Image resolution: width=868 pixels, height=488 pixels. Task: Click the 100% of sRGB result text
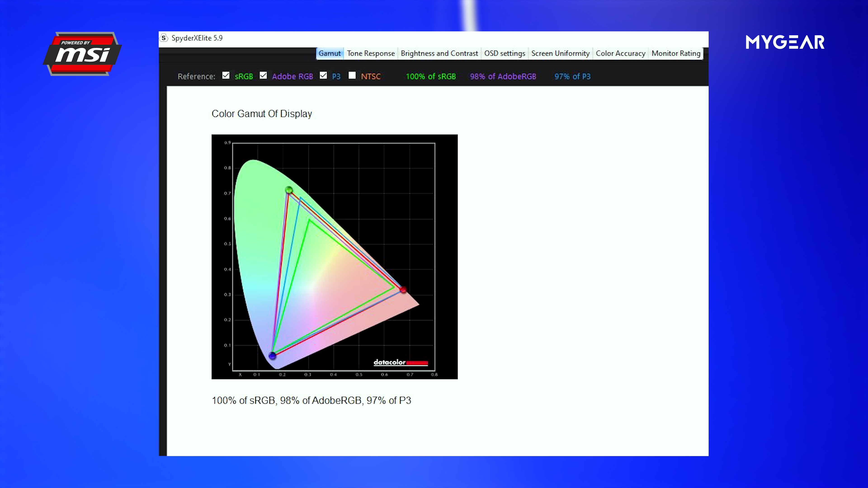coord(431,76)
